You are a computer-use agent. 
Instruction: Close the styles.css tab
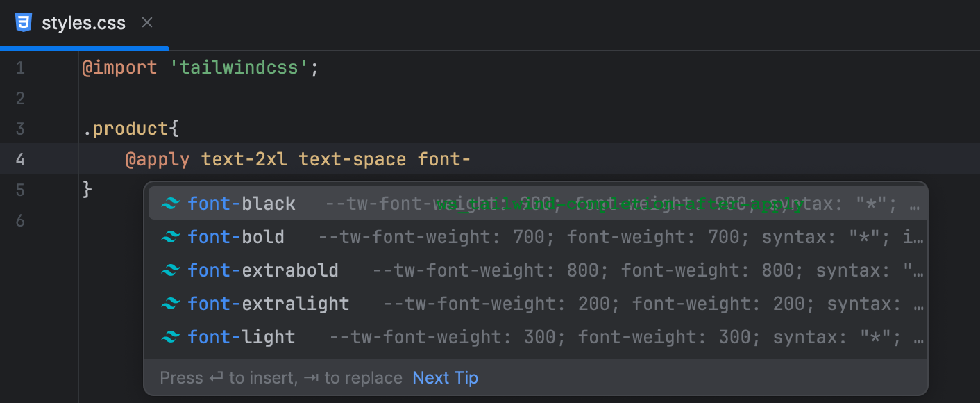click(x=146, y=22)
